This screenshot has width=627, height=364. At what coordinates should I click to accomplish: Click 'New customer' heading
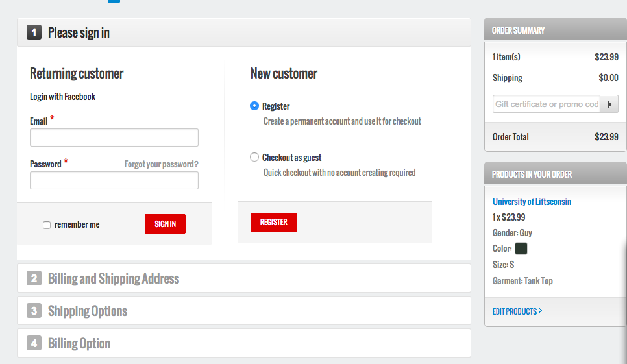point(284,73)
